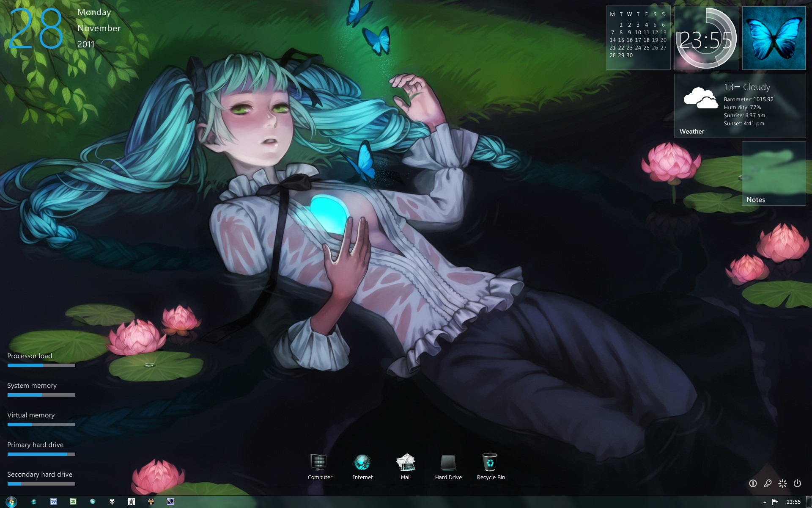Image resolution: width=812 pixels, height=508 pixels.
Task: Open the Recycle Bin icon
Action: click(x=490, y=463)
